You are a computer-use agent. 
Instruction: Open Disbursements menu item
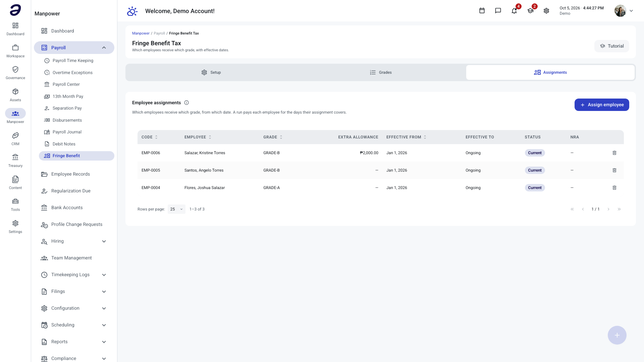coord(76,120)
